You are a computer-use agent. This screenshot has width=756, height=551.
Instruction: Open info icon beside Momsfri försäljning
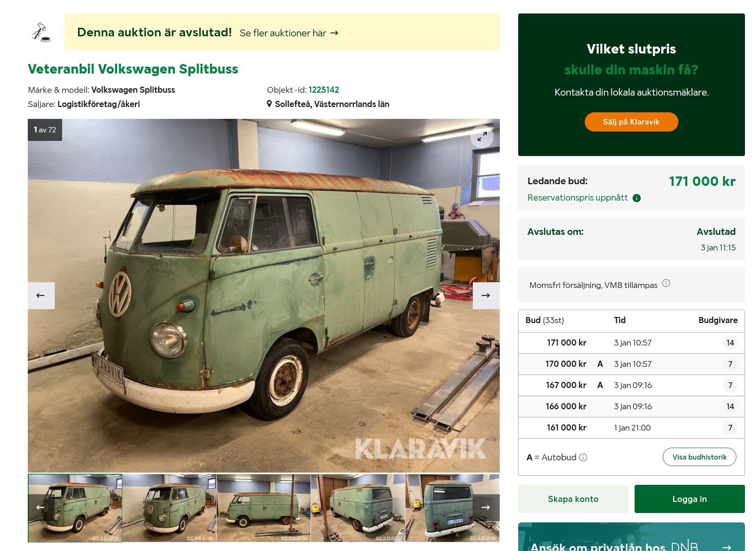click(666, 283)
